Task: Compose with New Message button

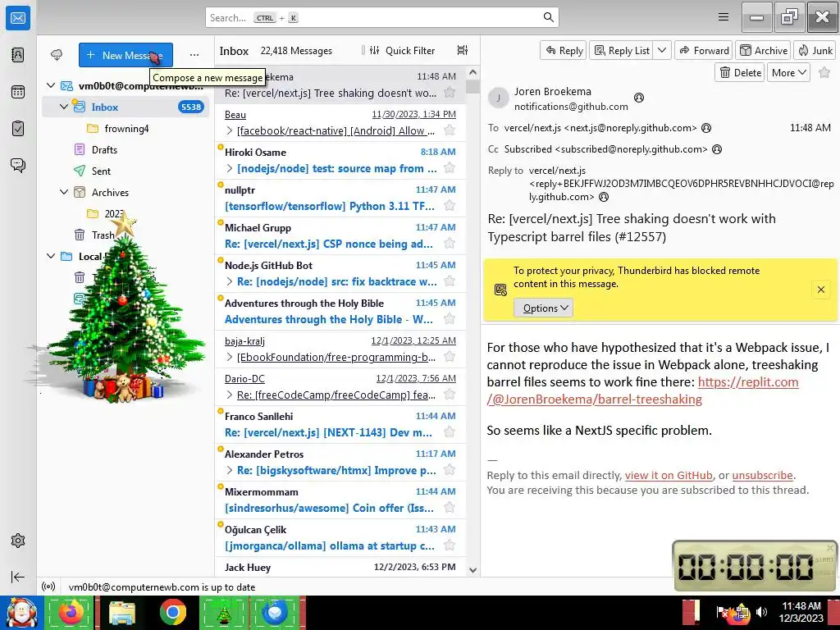Action: (x=126, y=55)
